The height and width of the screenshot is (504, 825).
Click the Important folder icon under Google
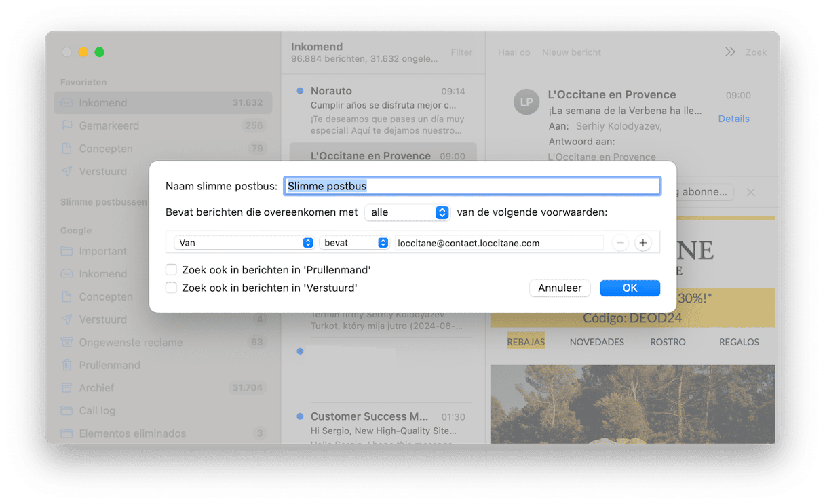[x=66, y=251]
